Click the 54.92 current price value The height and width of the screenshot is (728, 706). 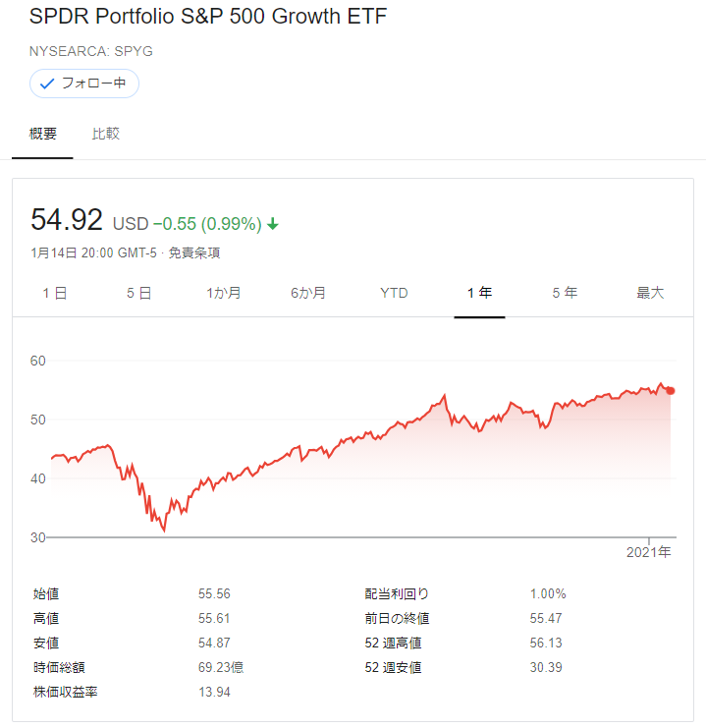click(67, 220)
